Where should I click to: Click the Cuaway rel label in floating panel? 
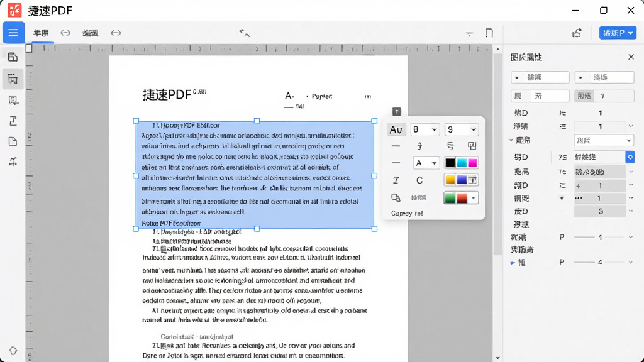[x=407, y=214]
